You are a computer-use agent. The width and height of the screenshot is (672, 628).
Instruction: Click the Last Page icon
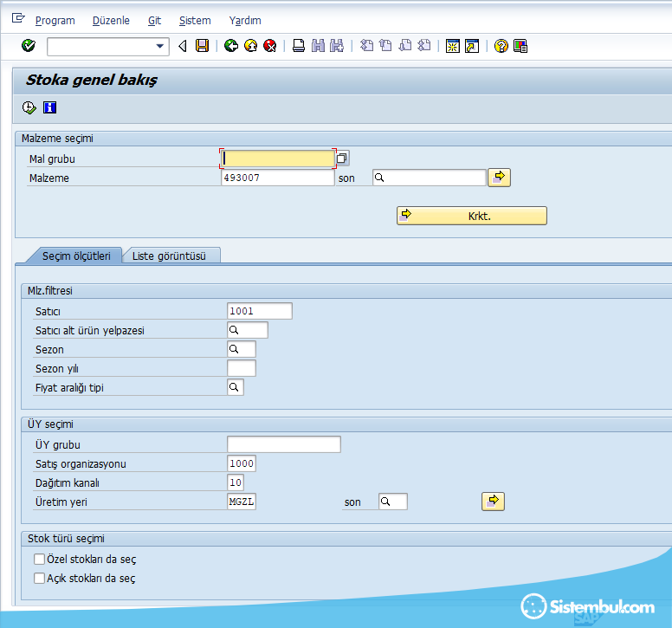pyautogui.click(x=423, y=45)
